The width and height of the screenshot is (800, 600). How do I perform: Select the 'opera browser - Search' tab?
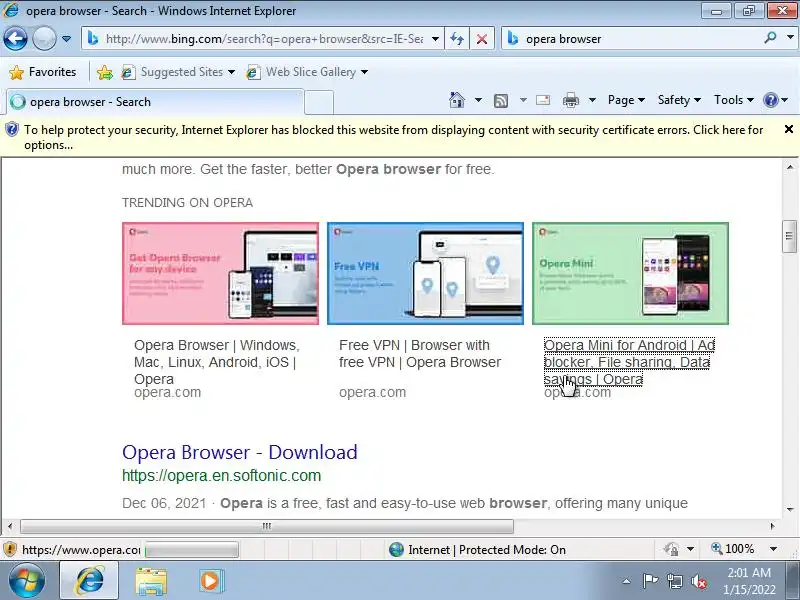pos(155,102)
